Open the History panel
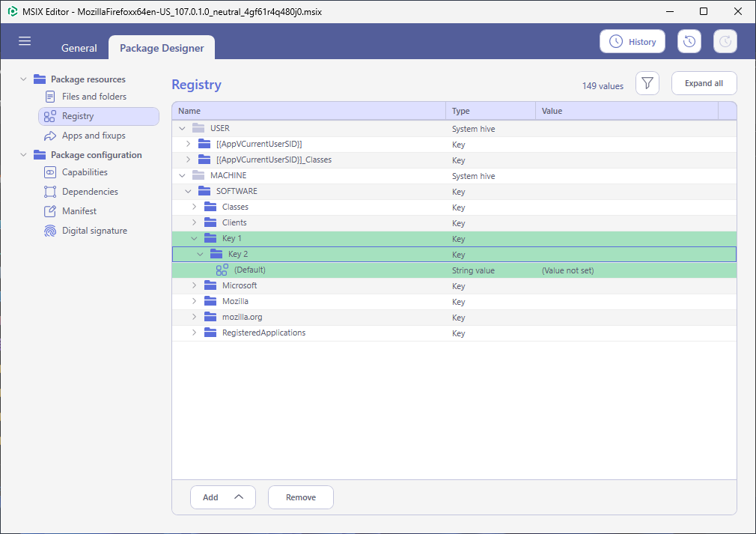 632,41
